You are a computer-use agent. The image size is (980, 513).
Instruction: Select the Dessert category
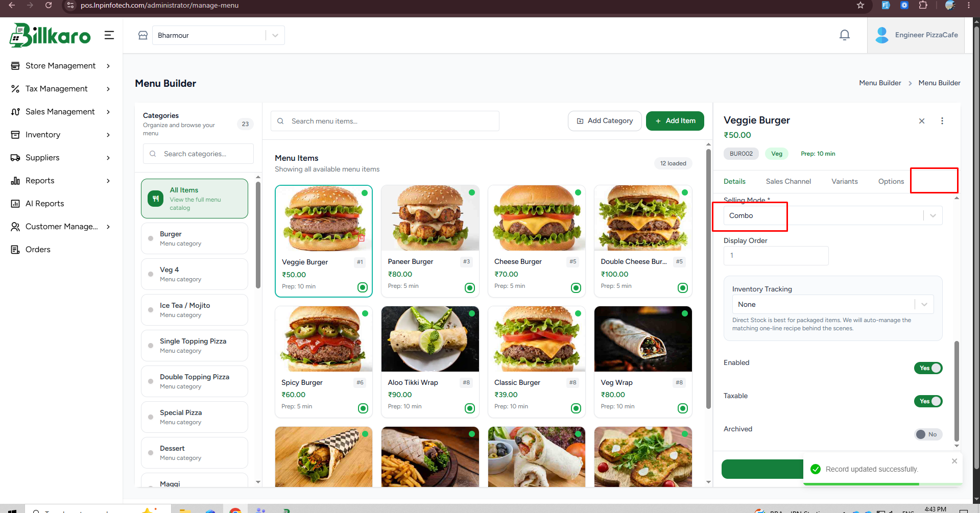click(x=195, y=453)
